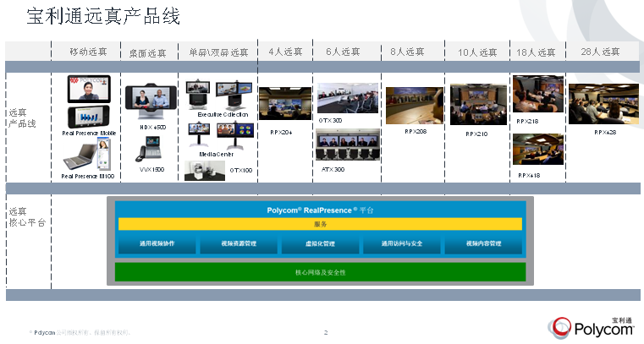The image size is (644, 344).
Task: Click the VVX 1500 label
Action: pos(151,169)
